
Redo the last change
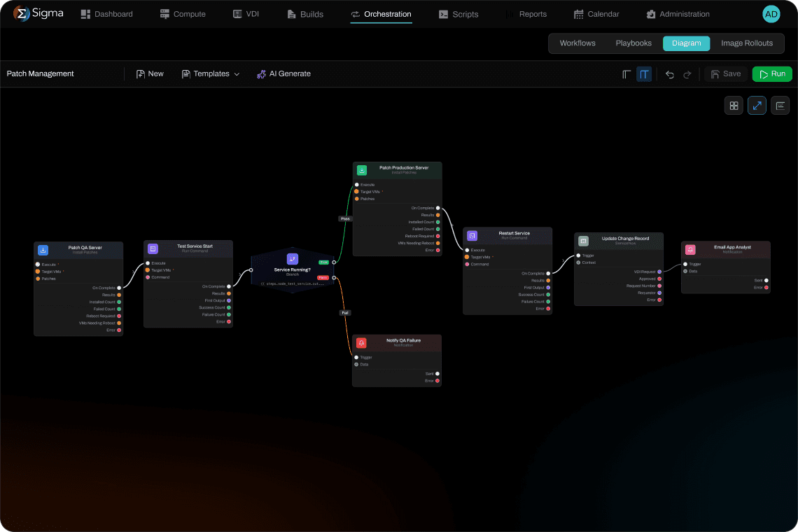point(687,74)
